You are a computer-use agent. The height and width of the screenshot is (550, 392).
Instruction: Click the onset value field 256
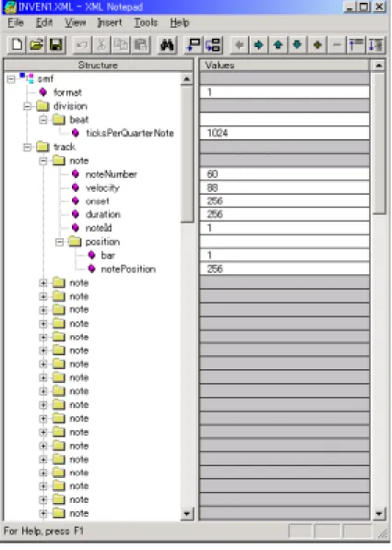pyautogui.click(x=284, y=201)
